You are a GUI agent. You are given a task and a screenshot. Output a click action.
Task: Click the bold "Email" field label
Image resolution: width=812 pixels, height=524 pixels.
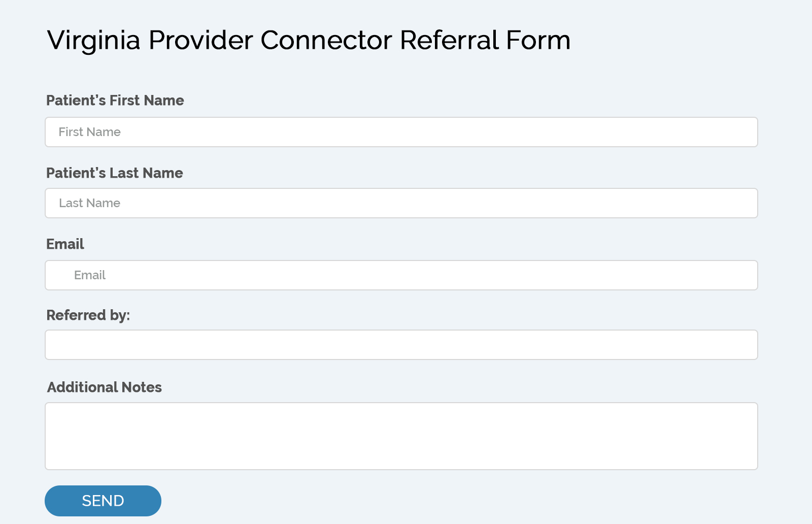click(x=65, y=244)
